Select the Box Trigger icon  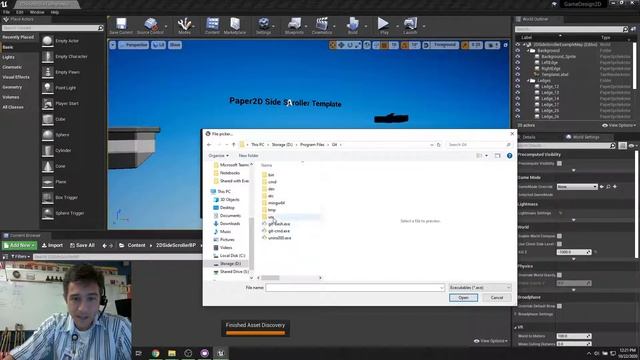coord(48,197)
